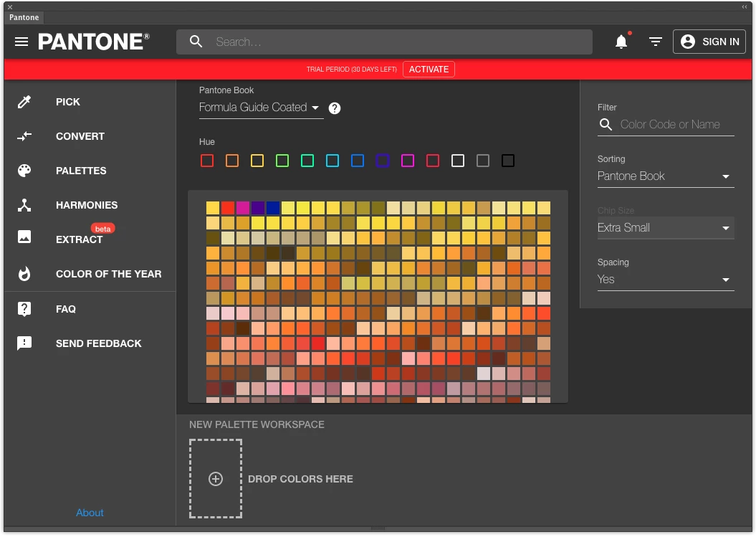Click the bottom panel resize grip handle
Screen dimensions: 756x537
pyautogui.click(x=378, y=528)
